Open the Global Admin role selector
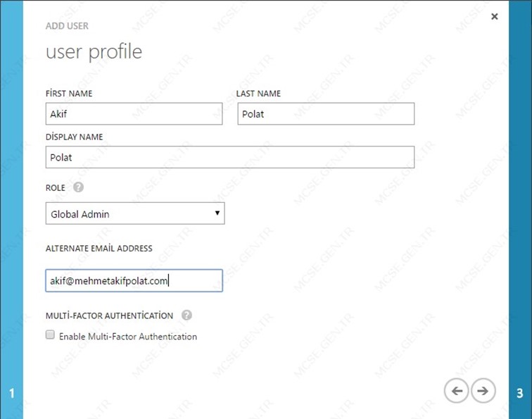 (x=135, y=213)
